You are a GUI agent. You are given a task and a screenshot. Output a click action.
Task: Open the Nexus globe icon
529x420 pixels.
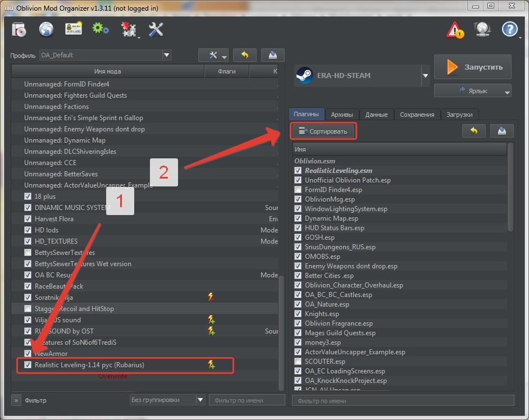coord(46,30)
